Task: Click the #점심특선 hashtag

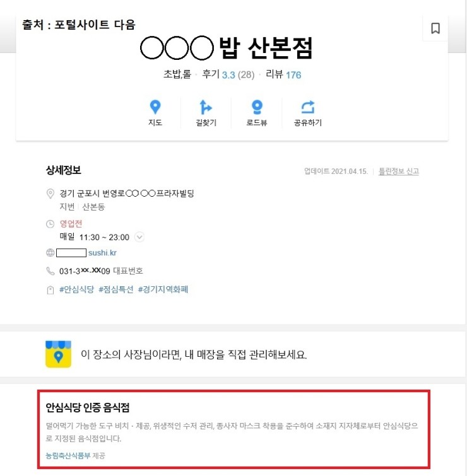Action: click(x=116, y=289)
